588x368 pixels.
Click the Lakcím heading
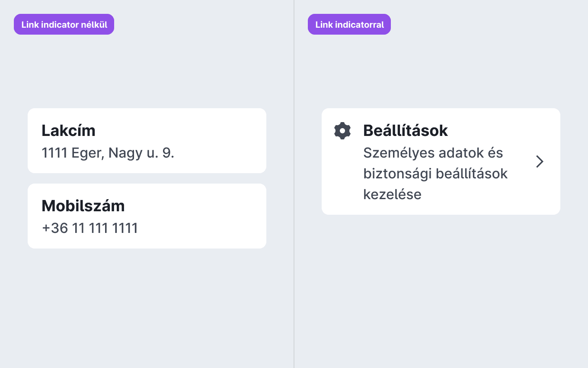[68, 130]
